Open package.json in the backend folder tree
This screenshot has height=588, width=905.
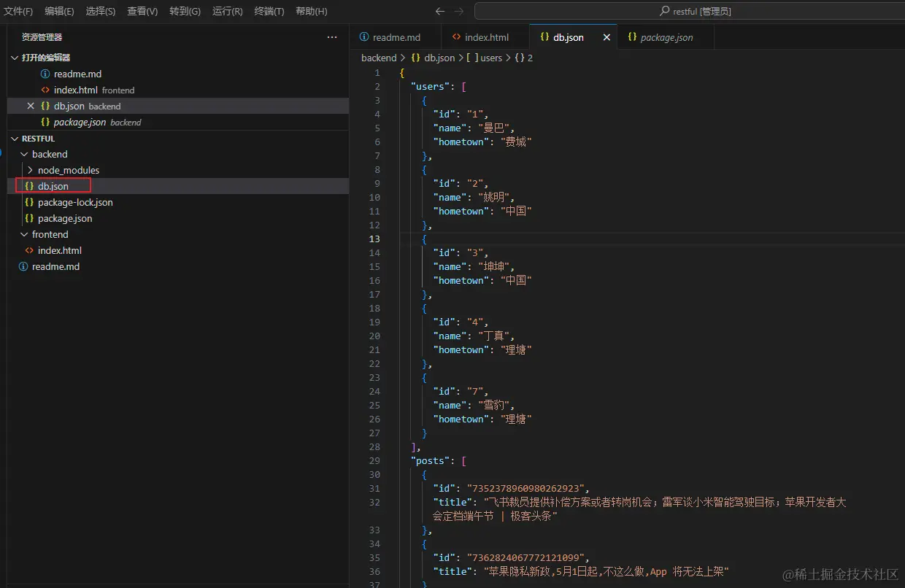pyautogui.click(x=65, y=219)
